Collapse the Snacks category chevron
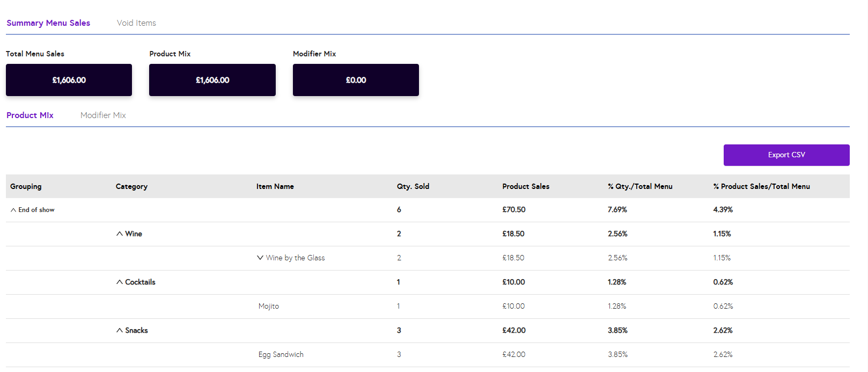Viewport: 868px width, 372px height. point(120,331)
